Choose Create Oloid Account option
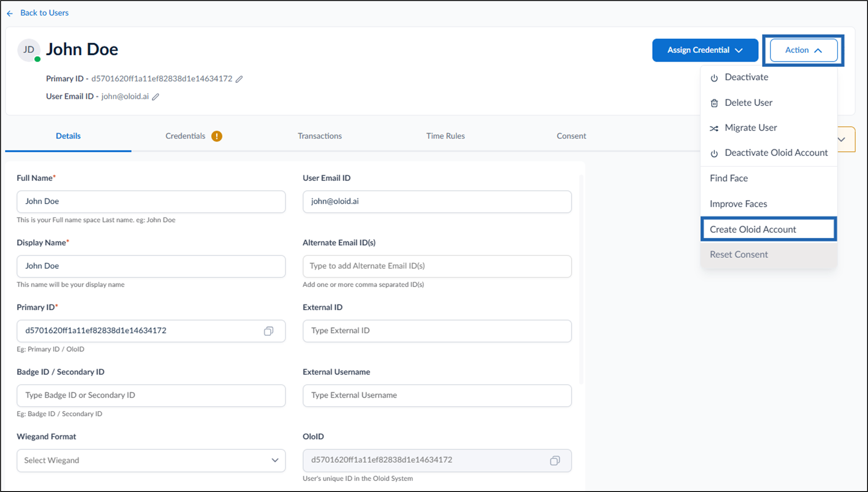The width and height of the screenshot is (868, 492). tap(769, 229)
